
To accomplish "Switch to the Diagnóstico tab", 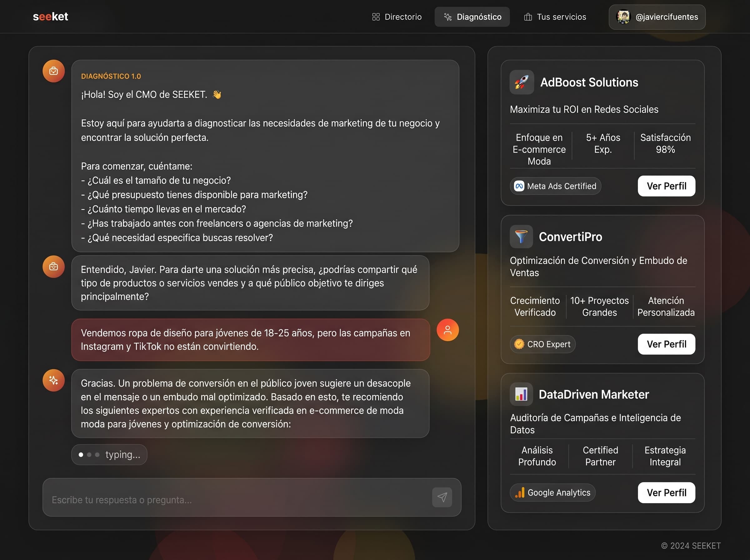I will pos(472,17).
